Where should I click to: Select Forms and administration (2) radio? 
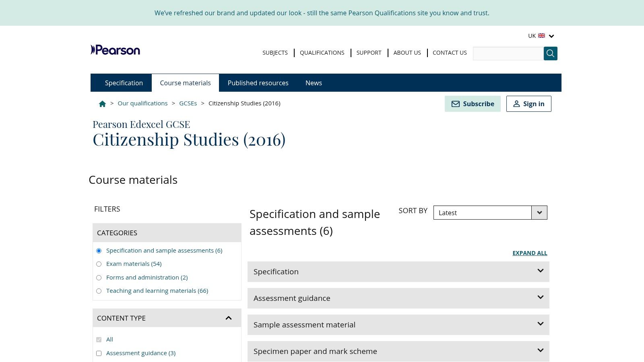click(99, 278)
